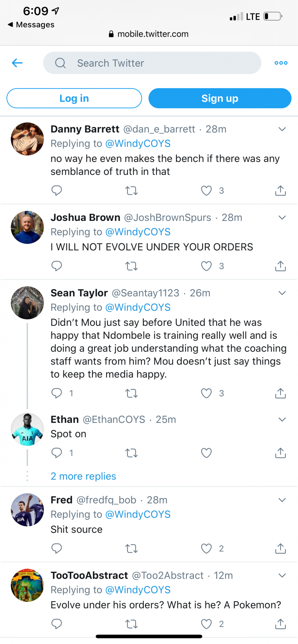Return to Messages app from status bar
Viewport: 298px width, 644px height.
click(31, 25)
